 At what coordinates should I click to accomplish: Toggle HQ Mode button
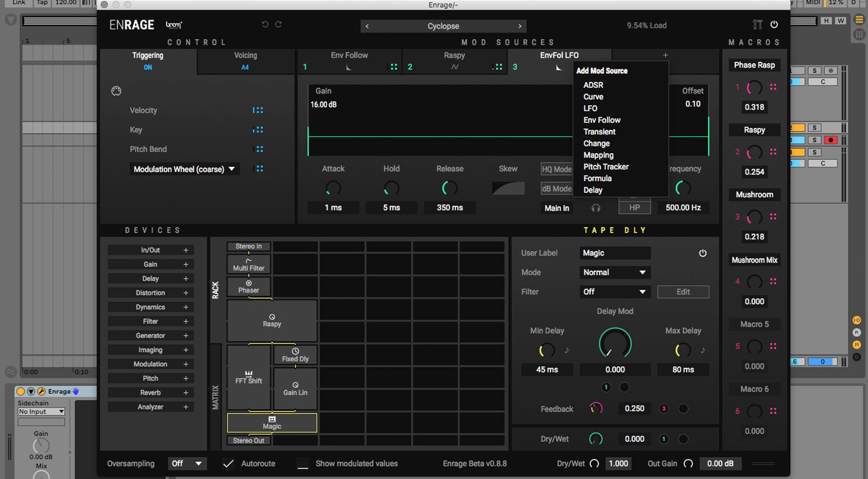coord(556,169)
